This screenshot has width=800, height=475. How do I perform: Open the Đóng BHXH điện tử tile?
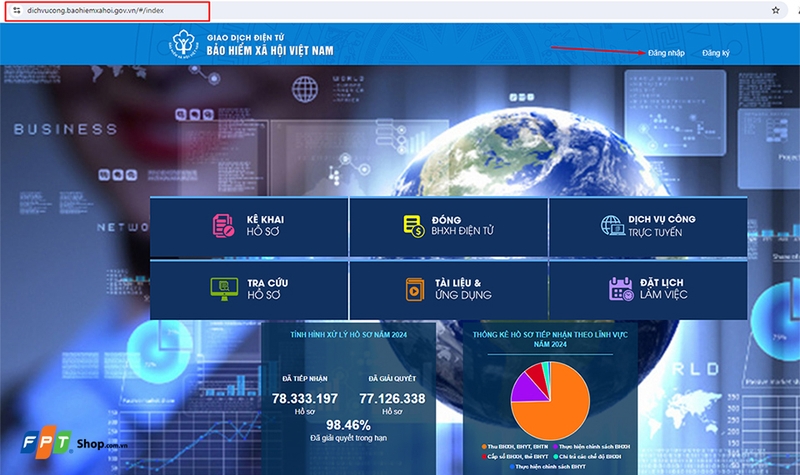click(x=448, y=227)
